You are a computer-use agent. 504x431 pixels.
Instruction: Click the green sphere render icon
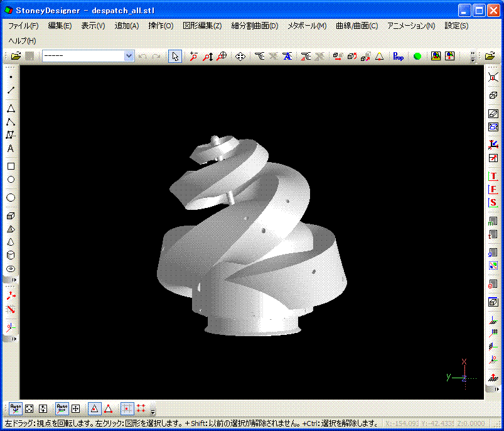point(417,57)
